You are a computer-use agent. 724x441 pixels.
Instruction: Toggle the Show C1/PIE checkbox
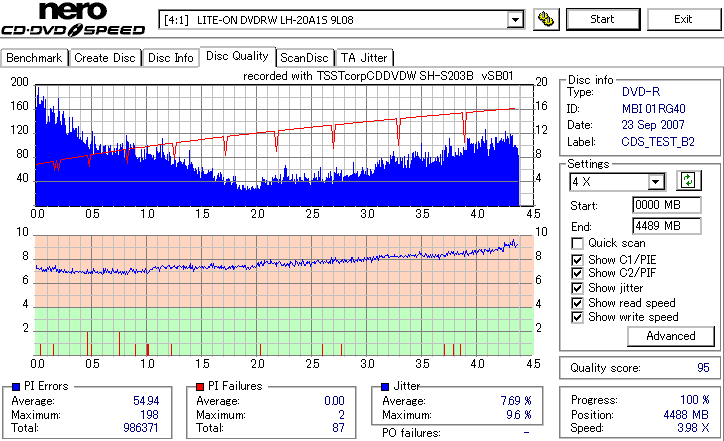577,260
